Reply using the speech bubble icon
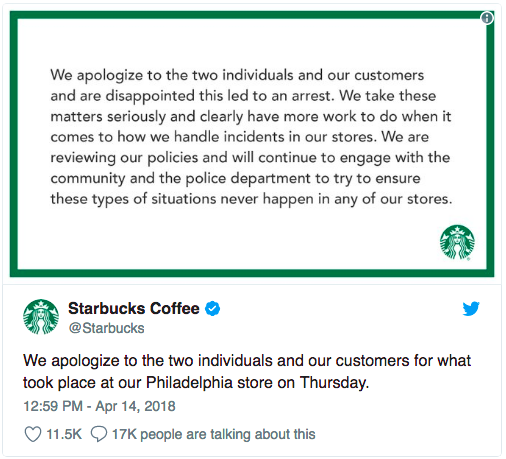The width and height of the screenshot is (506, 459). click(x=99, y=434)
